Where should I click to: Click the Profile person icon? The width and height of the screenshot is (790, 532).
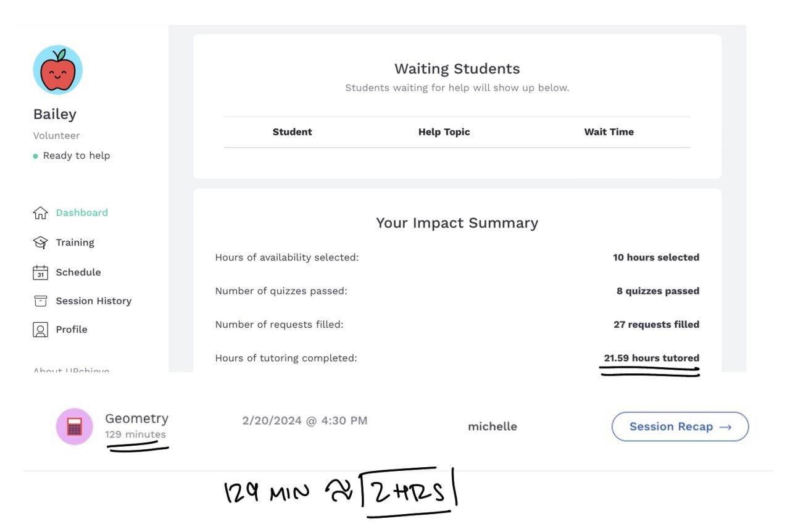point(40,330)
